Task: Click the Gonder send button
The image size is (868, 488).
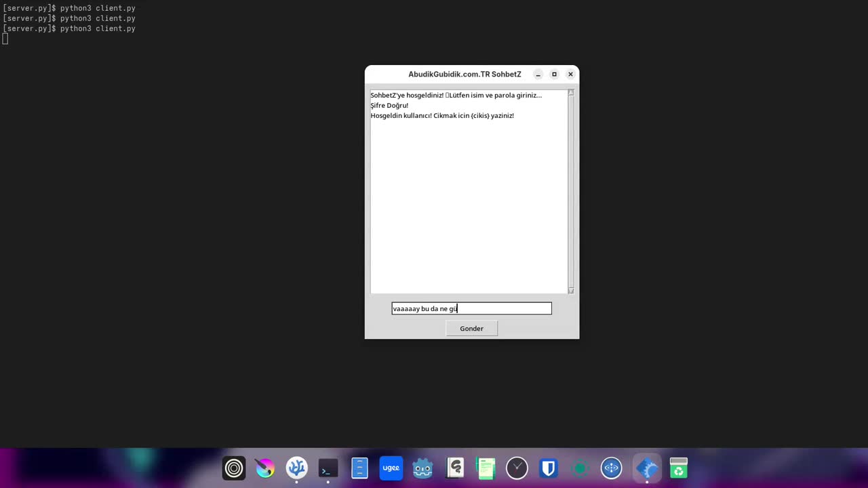Action: click(x=471, y=329)
